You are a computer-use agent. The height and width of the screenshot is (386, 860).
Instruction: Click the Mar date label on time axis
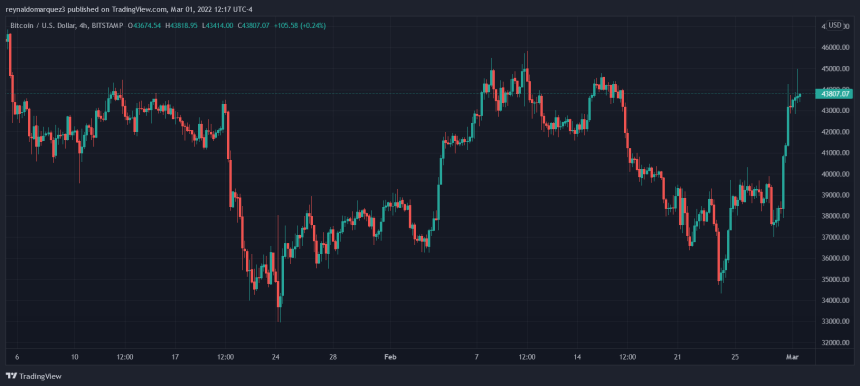point(793,357)
